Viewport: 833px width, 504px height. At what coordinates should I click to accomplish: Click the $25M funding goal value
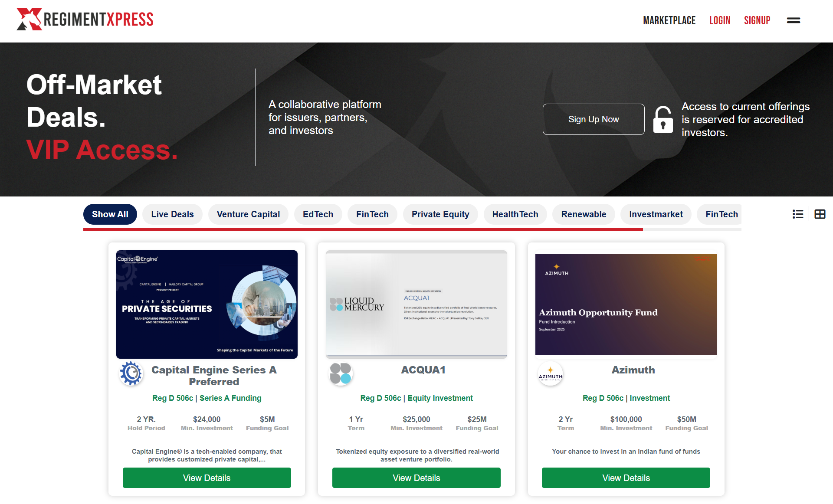pyautogui.click(x=477, y=419)
